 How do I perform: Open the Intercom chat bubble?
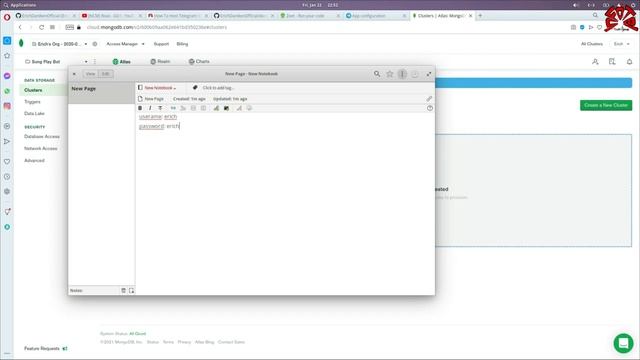coord(623,343)
